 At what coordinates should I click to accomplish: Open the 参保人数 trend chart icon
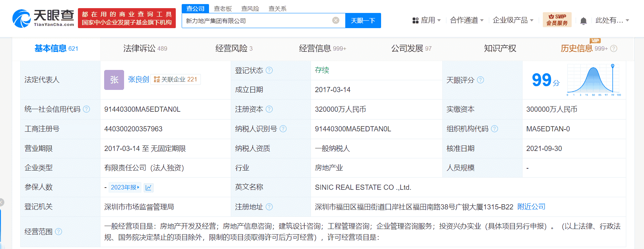pos(148,188)
